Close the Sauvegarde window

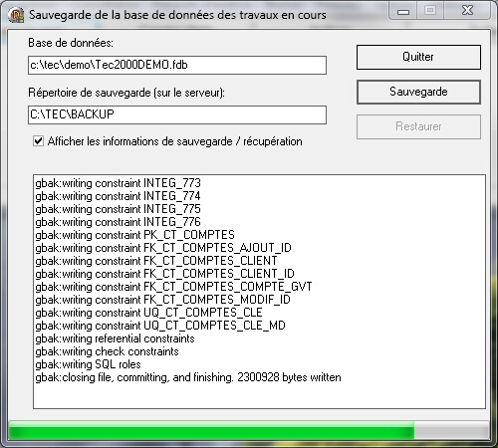(467, 11)
